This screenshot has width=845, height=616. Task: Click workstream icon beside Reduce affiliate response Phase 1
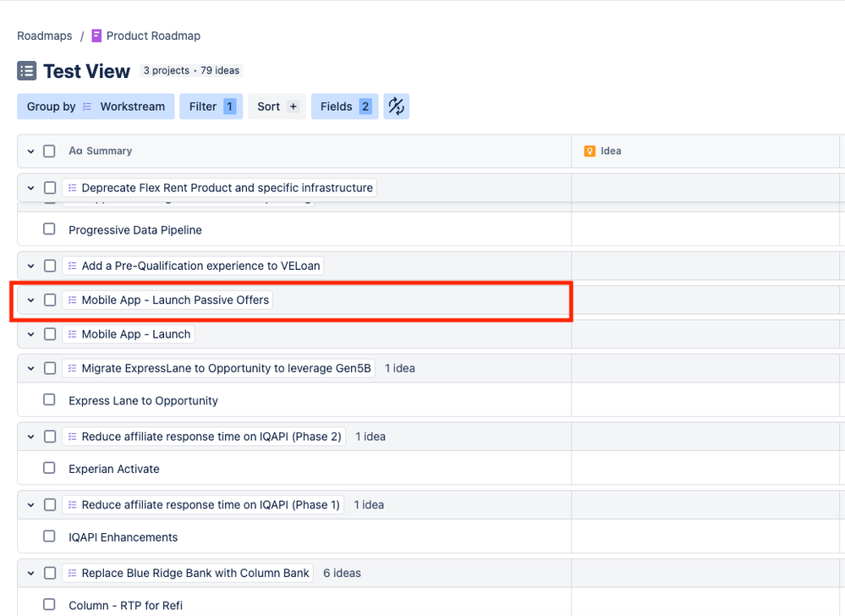(73, 505)
